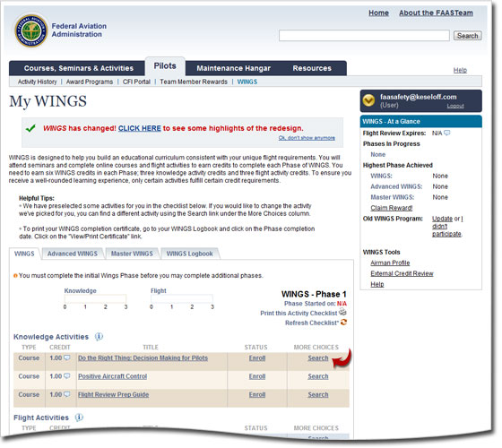Click Help under WINGS Tools
Image resolution: width=502 pixels, height=448 pixels.
point(377,284)
